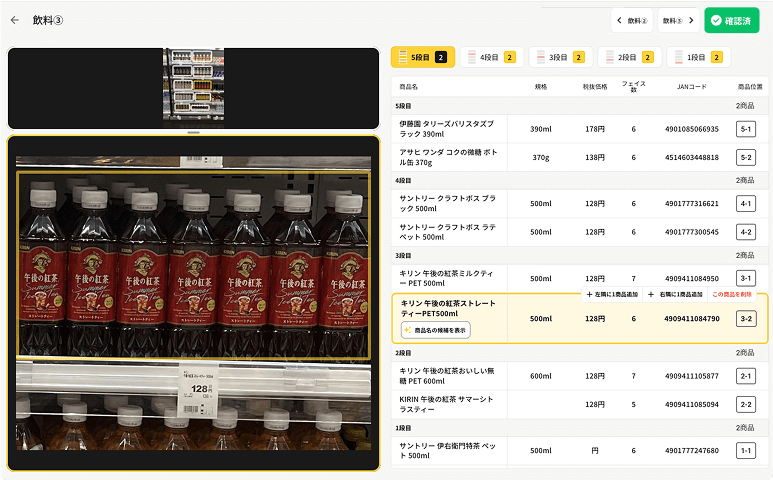Add one product on left via 左隣に1商品追加

click(612, 294)
